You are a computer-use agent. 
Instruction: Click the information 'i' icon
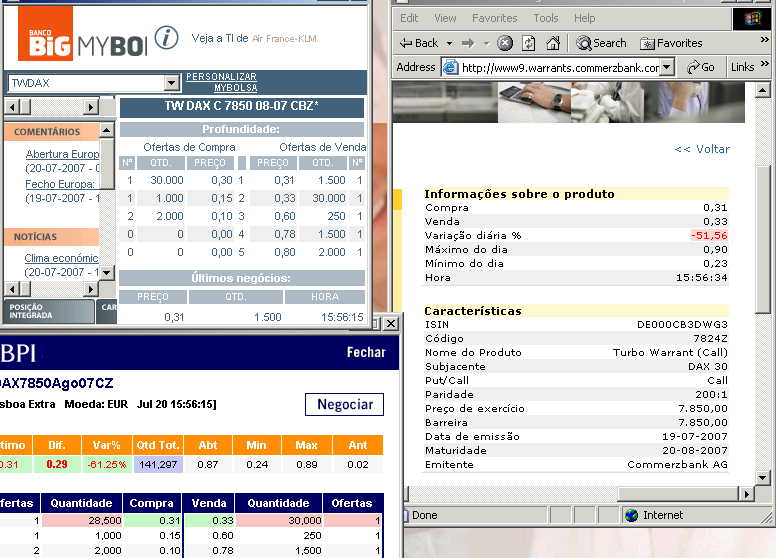click(166, 38)
